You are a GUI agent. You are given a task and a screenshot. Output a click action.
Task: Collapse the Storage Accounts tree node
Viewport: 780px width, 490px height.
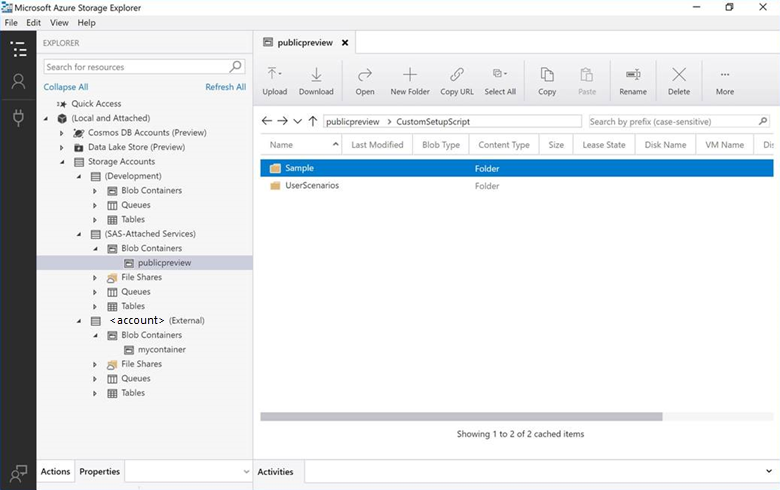pyautogui.click(x=62, y=162)
